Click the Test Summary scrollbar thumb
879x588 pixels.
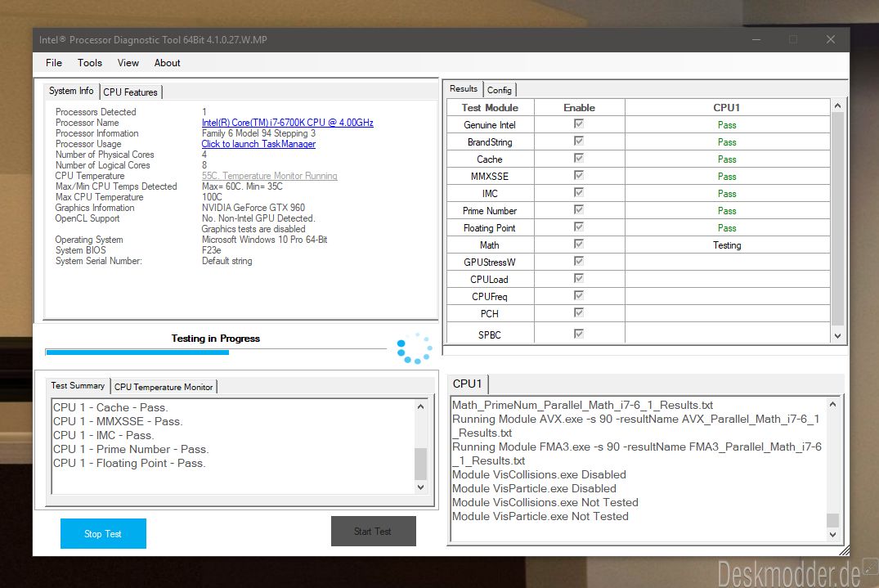[x=420, y=464]
